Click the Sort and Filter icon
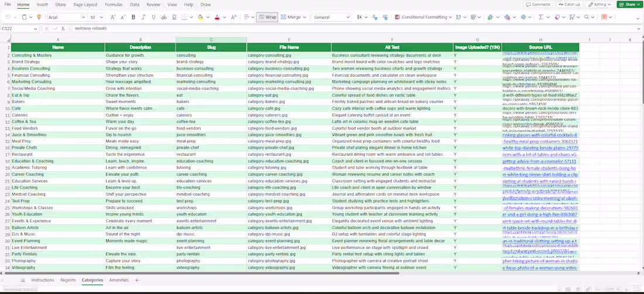Viewport: 644px width, 294px height. point(572,17)
